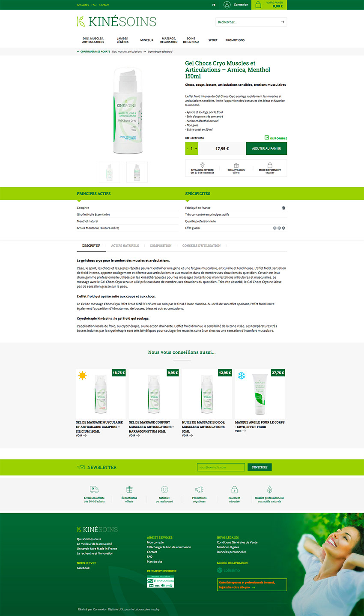Click the Livraison offerte location pin icon

(203, 165)
